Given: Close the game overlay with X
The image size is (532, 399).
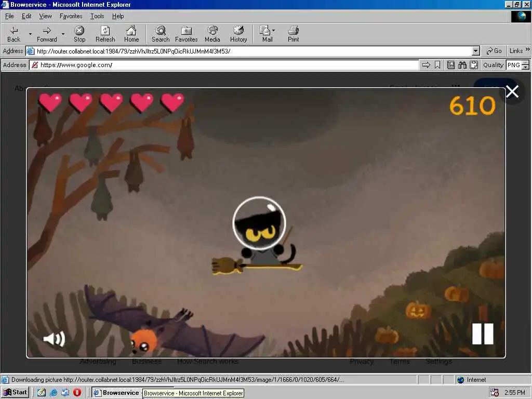Looking at the screenshot, I should click(512, 91).
